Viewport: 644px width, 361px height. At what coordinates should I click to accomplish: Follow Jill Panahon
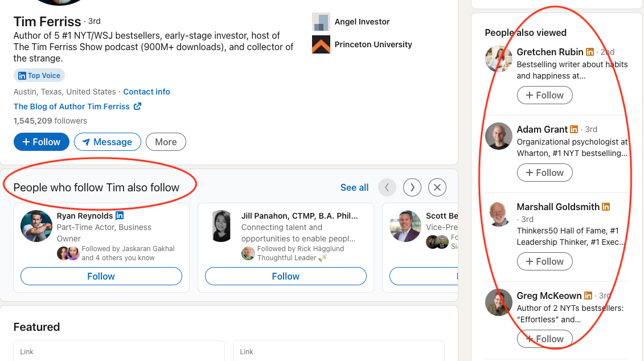click(286, 276)
